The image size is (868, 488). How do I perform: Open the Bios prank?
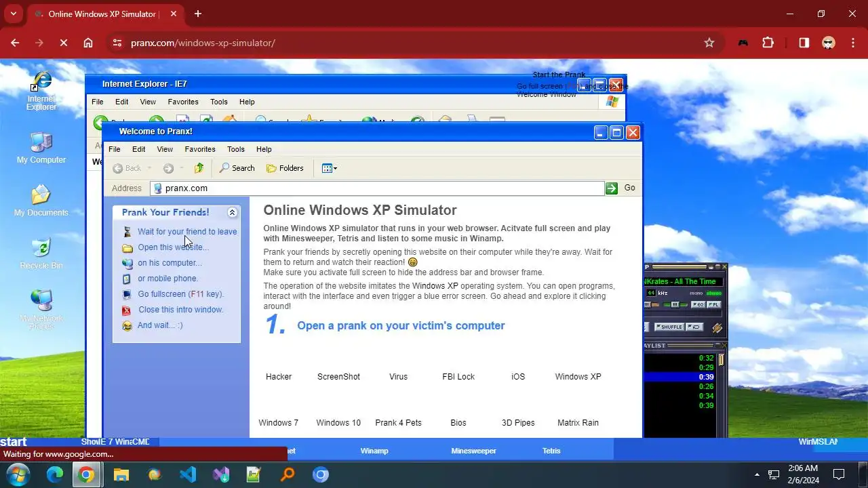pos(458,423)
